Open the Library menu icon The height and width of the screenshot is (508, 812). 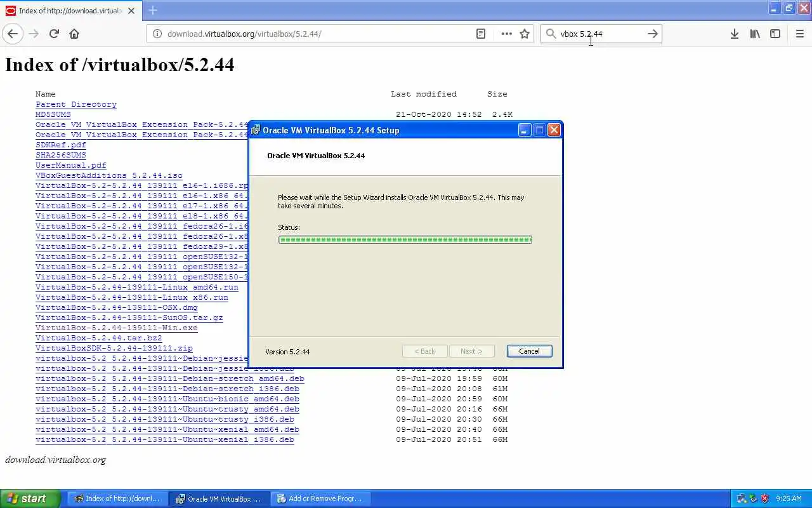[x=755, y=34]
